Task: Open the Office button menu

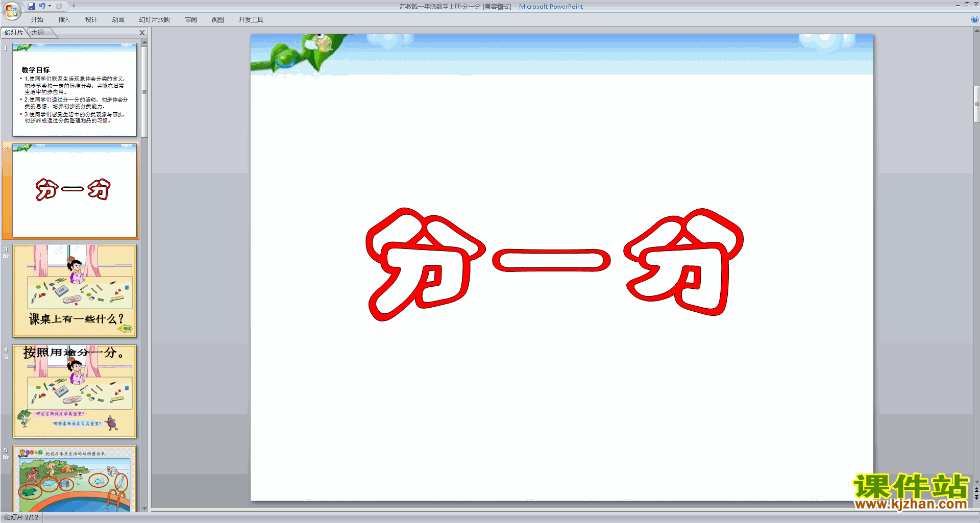Action: pos(11,10)
